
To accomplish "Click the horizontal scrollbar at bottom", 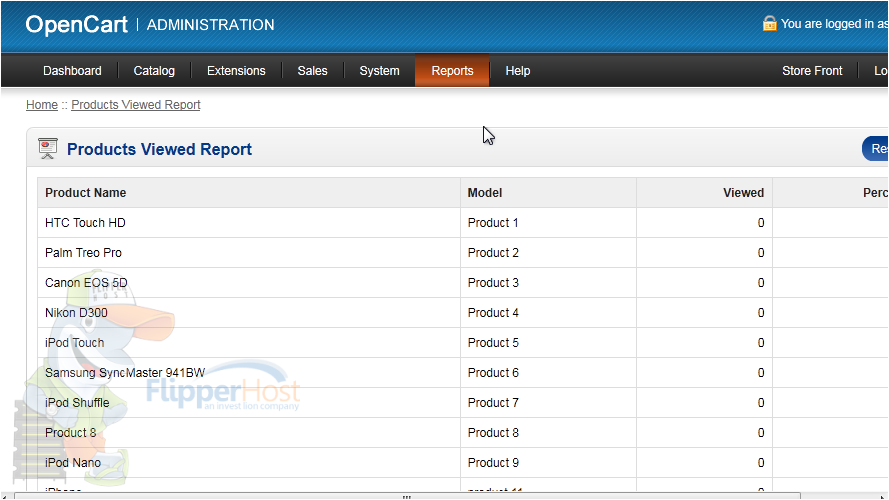I will [x=407, y=496].
